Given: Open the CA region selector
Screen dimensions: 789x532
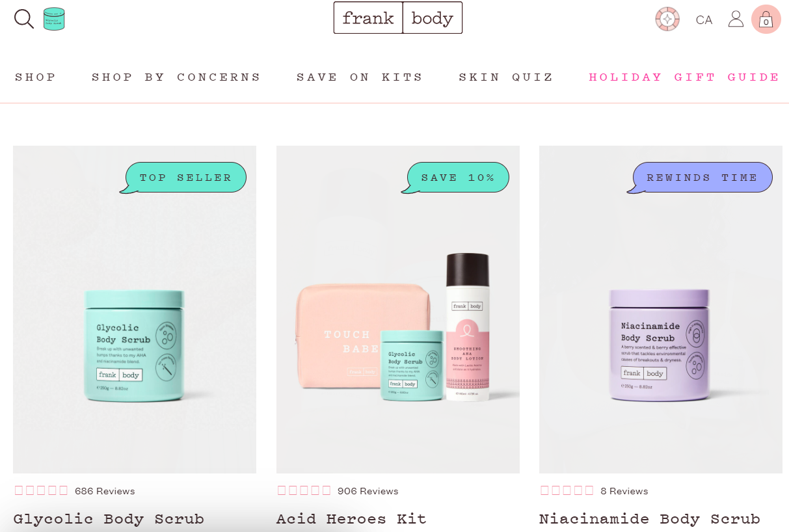Looking at the screenshot, I should coord(704,20).
